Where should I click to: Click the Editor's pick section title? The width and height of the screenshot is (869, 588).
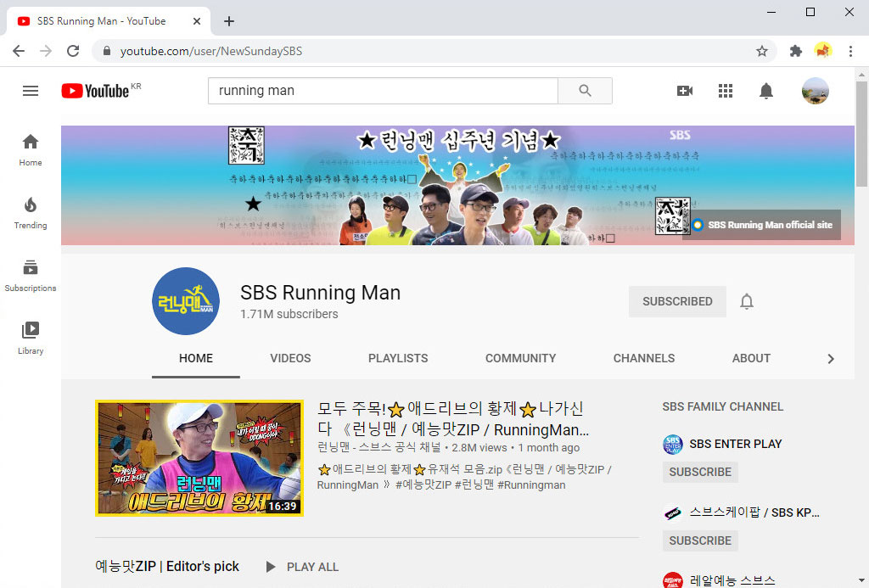pyautogui.click(x=167, y=567)
